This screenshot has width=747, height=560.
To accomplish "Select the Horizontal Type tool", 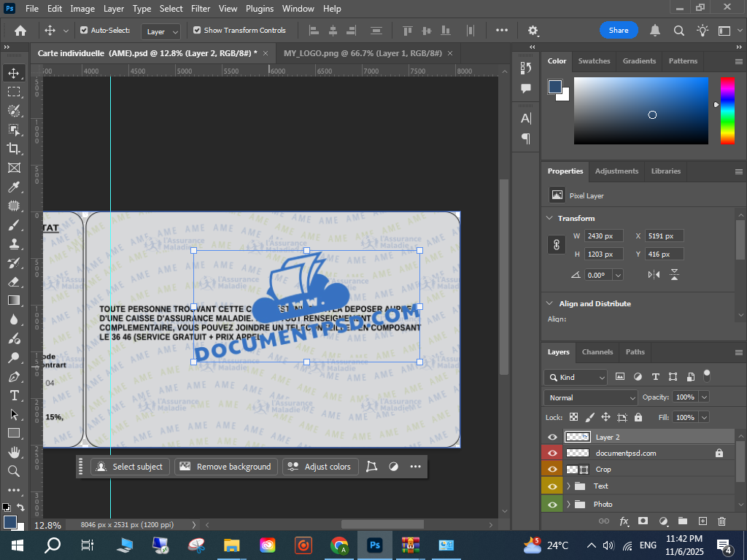I will pyautogui.click(x=14, y=395).
